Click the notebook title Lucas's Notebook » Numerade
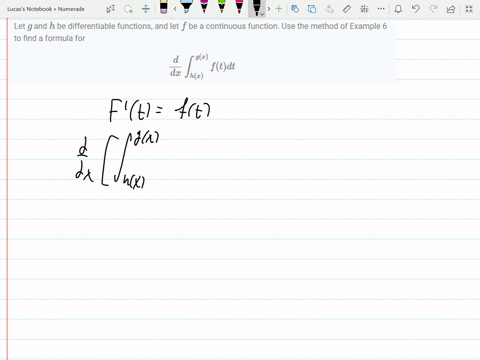The width and height of the screenshot is (480, 360). click(x=46, y=9)
